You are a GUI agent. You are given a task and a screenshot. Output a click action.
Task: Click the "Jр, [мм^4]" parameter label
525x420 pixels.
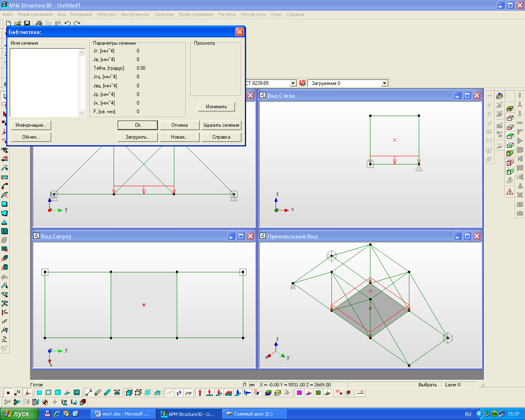[104, 94]
